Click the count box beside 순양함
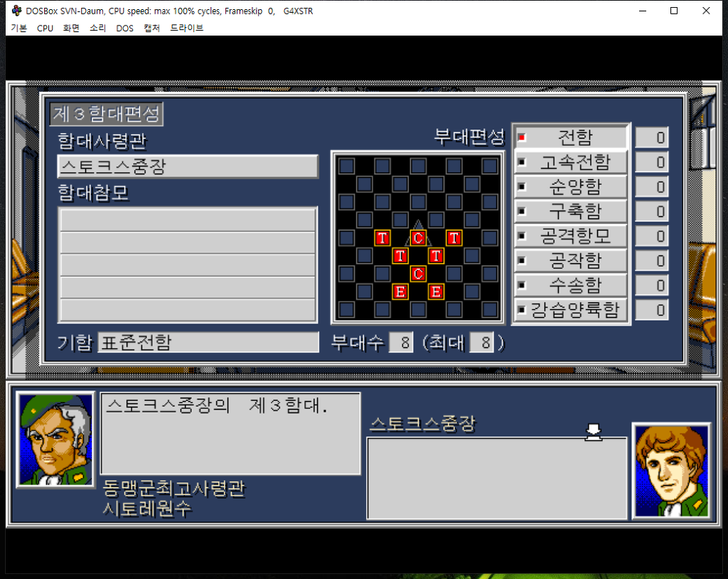Image resolution: width=728 pixels, height=579 pixels. point(651,187)
